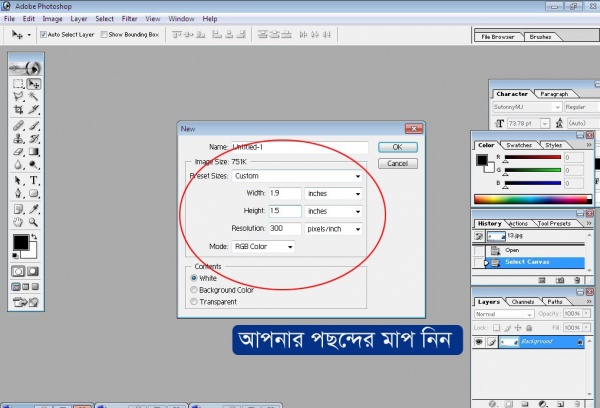
Task: Delete current state in History panel
Action: coord(577,281)
